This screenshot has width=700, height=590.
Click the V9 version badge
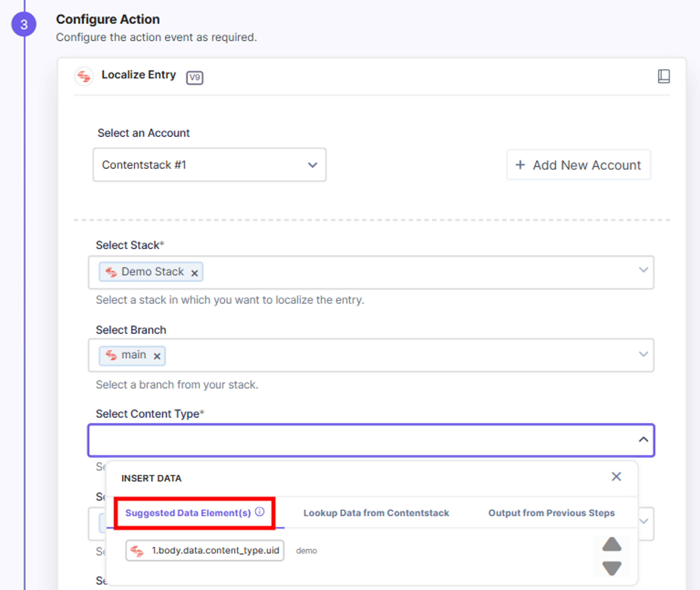(x=195, y=78)
